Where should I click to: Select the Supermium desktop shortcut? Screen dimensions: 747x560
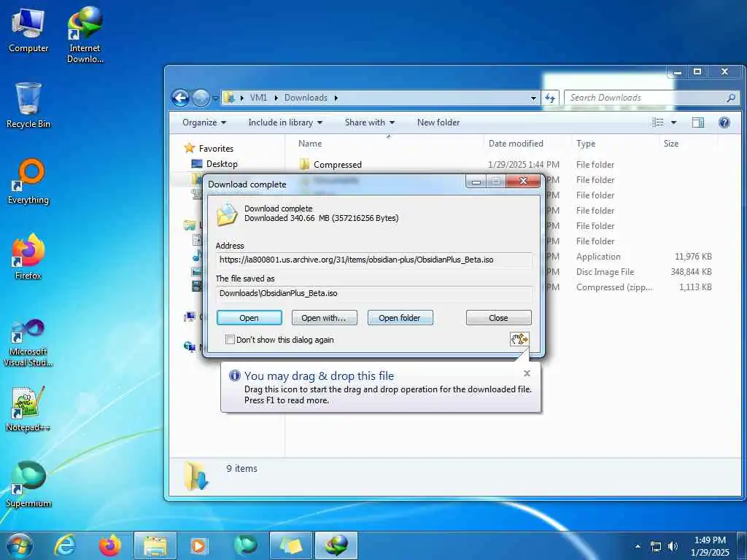tap(28, 484)
